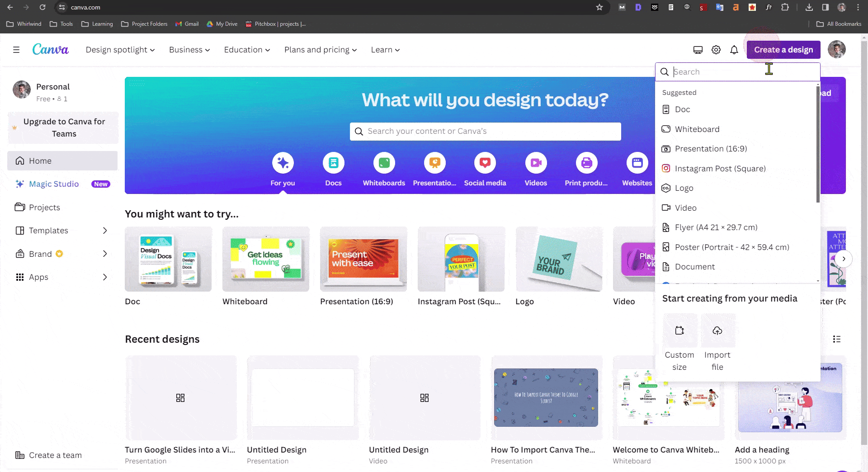The height and width of the screenshot is (472, 868).
Task: Open Projects from the sidebar
Action: click(44, 207)
